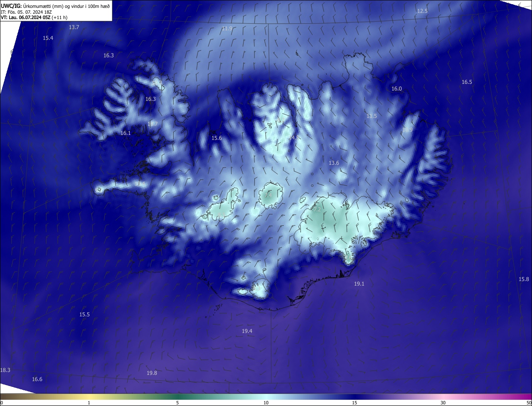Click the color scale tick labeled 10
532x406 pixels.
pos(266,403)
